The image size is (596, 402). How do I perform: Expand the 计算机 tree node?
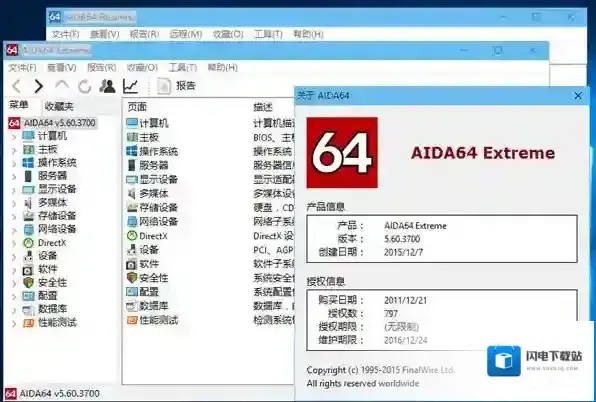click(14, 136)
